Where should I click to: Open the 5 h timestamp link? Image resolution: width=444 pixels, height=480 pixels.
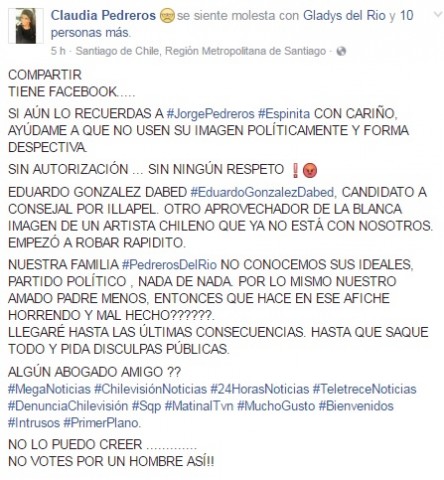coord(58,51)
